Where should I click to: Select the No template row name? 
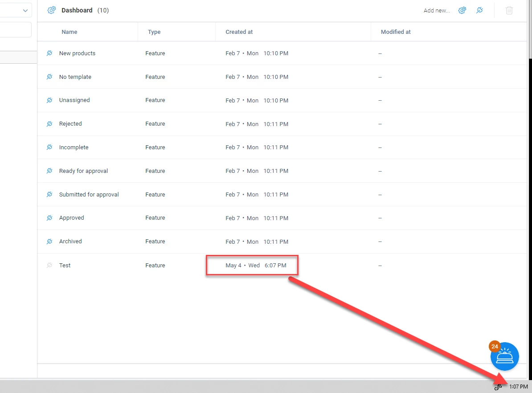[75, 77]
